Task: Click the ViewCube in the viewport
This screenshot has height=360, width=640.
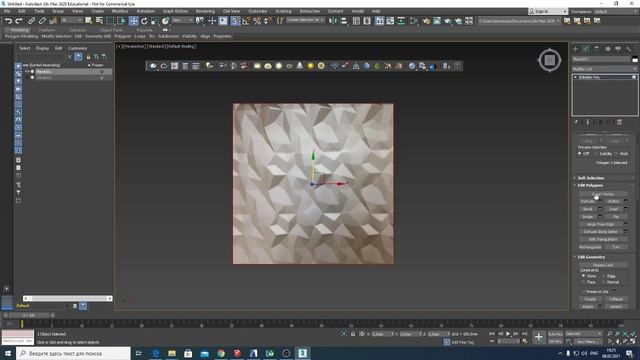Action: point(549,60)
